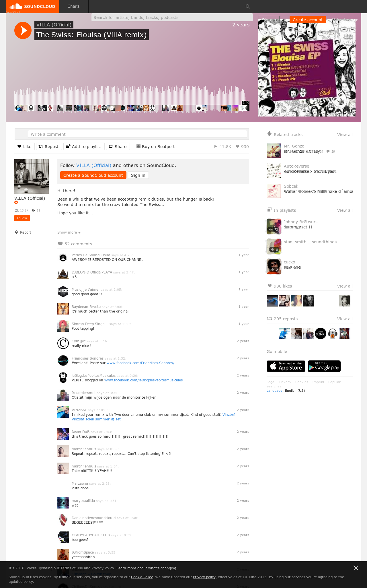This screenshot has width=367, height=588.
Task: Open Jason DuB commenter avatar
Action: click(63, 434)
